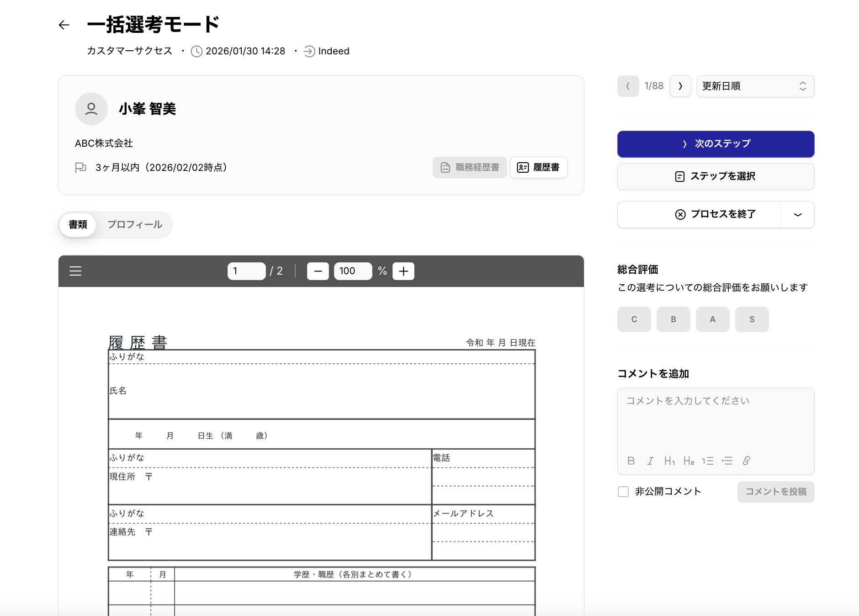Screen dimensions: 859x616
Task: Apply italic formatting in comment editor
Action: click(x=650, y=461)
